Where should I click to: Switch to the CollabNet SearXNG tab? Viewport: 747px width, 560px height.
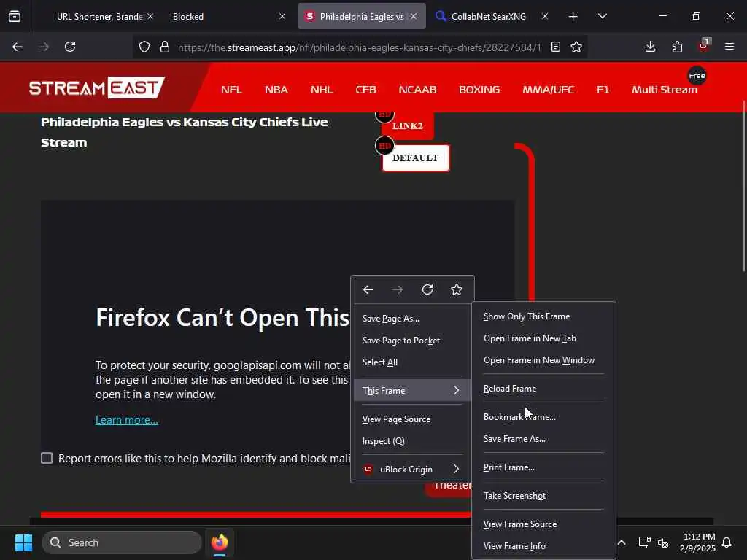[x=488, y=17]
